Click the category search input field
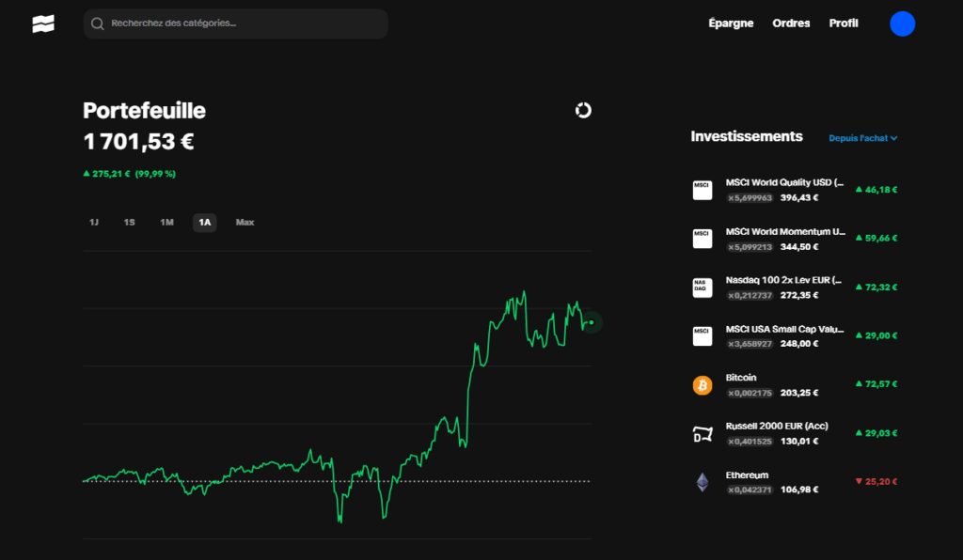This screenshot has width=963, height=560. coord(235,23)
